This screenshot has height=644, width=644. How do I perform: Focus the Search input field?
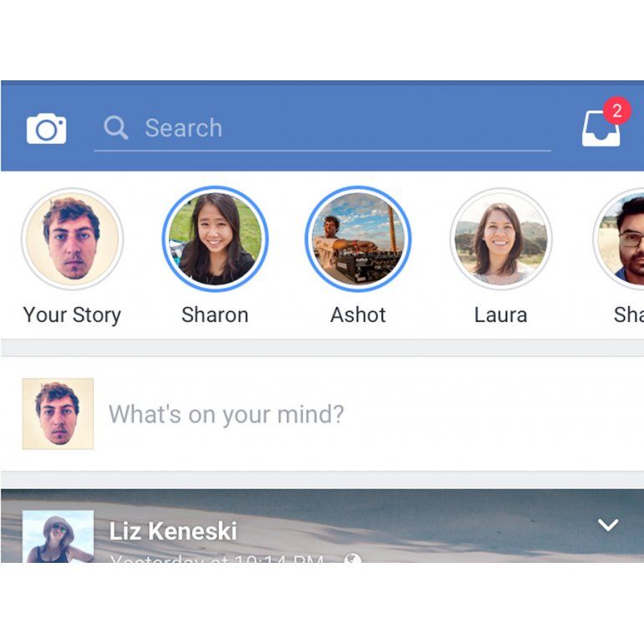click(x=322, y=128)
